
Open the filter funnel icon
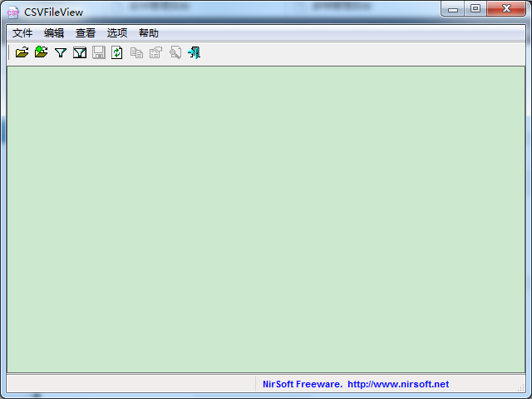pyautogui.click(x=61, y=52)
